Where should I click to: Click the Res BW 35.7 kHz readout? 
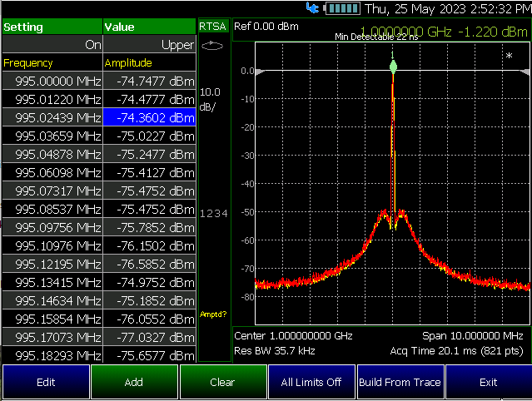275,350
